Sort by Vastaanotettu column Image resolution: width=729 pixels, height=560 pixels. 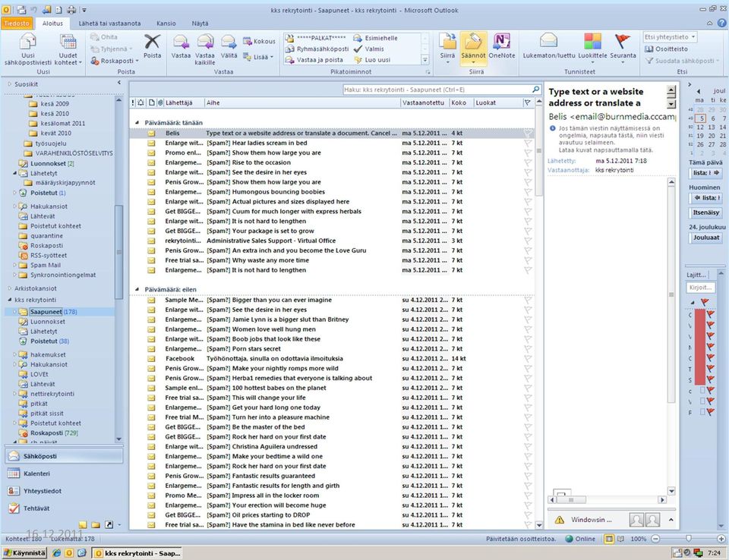pyautogui.click(x=424, y=102)
